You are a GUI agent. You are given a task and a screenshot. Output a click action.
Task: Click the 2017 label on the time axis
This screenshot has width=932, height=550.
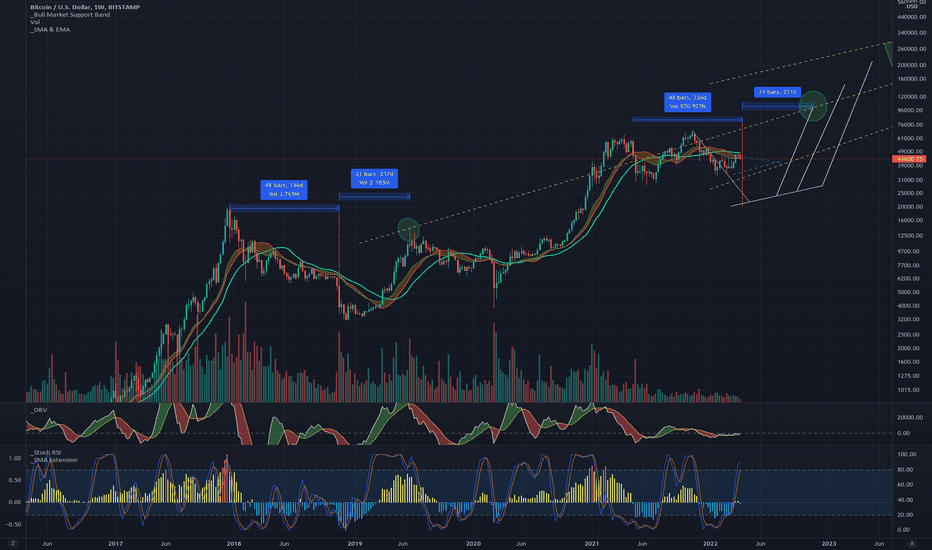[115, 543]
